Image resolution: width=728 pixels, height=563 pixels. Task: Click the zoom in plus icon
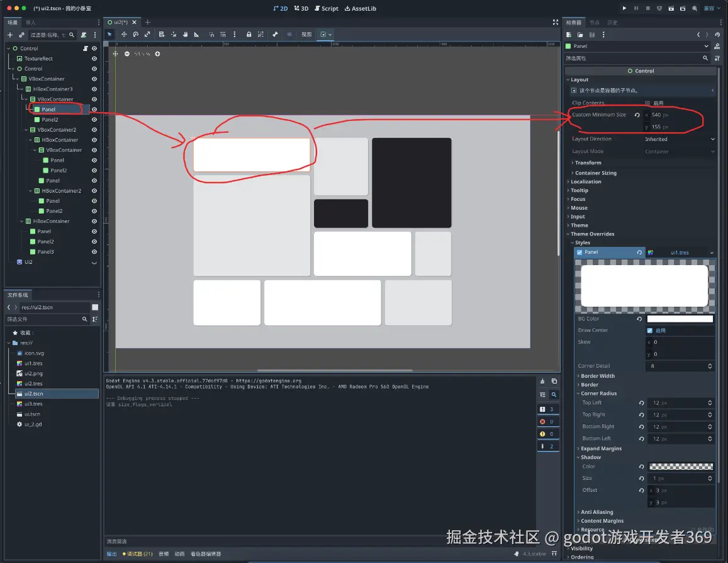pyautogui.click(x=157, y=54)
